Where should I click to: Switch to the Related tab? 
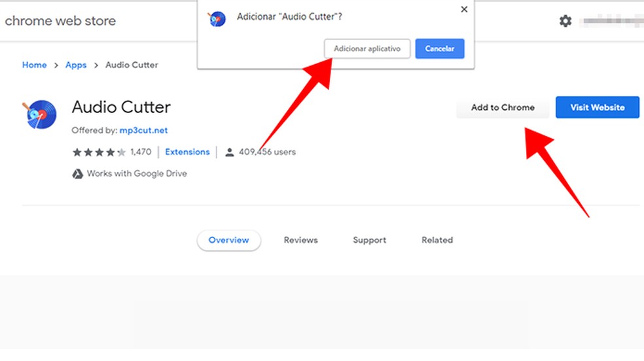pyautogui.click(x=437, y=241)
